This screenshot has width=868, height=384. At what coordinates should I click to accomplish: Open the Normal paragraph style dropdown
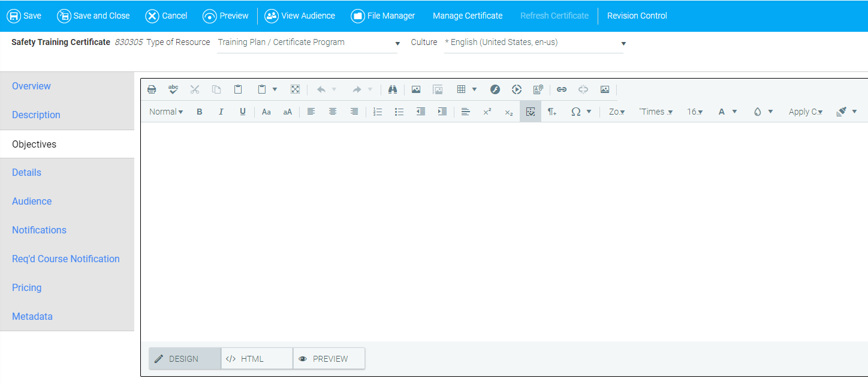[x=166, y=112]
